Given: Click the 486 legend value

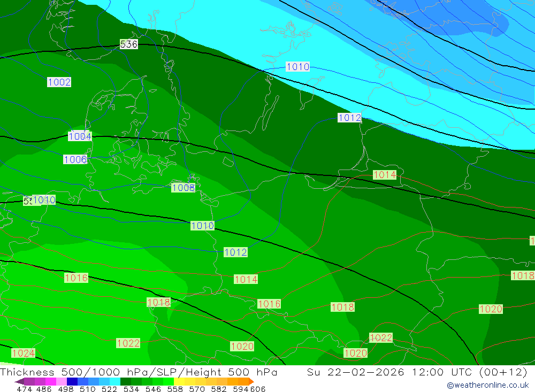Looking at the screenshot, I should [44, 389].
